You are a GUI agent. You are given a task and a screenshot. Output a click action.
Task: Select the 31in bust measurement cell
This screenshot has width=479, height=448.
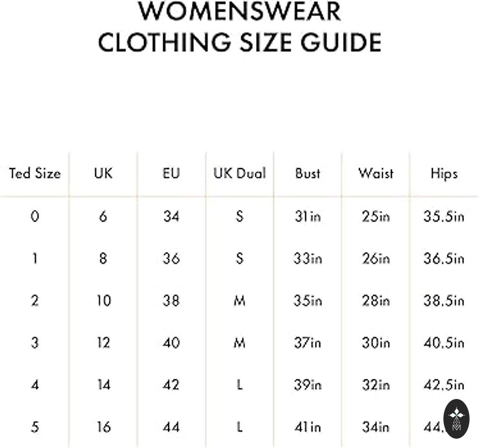[x=307, y=216]
